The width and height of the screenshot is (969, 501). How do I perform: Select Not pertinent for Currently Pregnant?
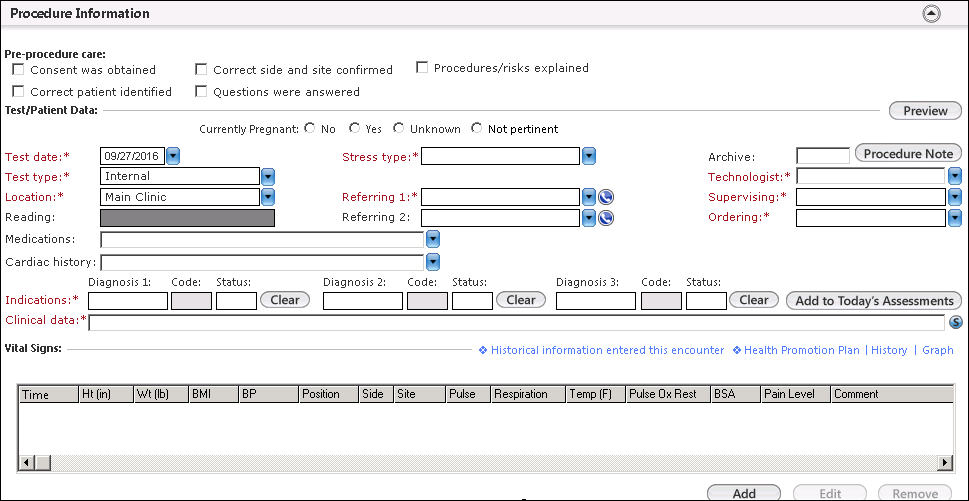click(x=476, y=128)
